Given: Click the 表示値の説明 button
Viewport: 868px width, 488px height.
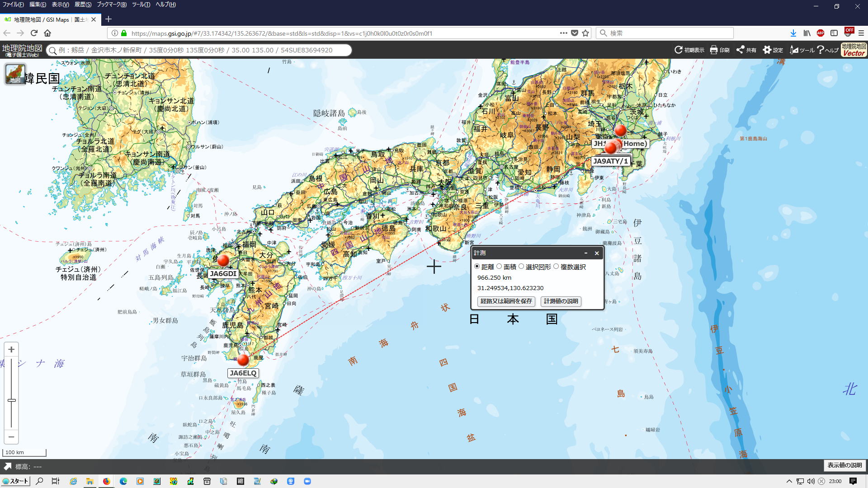Looking at the screenshot, I should [x=844, y=465].
